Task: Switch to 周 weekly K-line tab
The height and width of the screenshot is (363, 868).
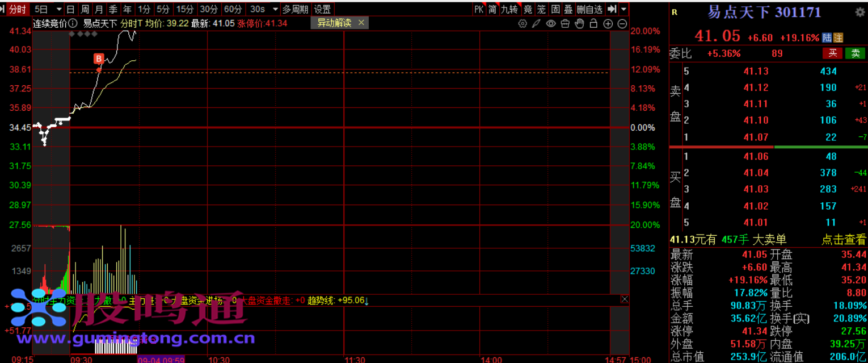Action: [85, 9]
